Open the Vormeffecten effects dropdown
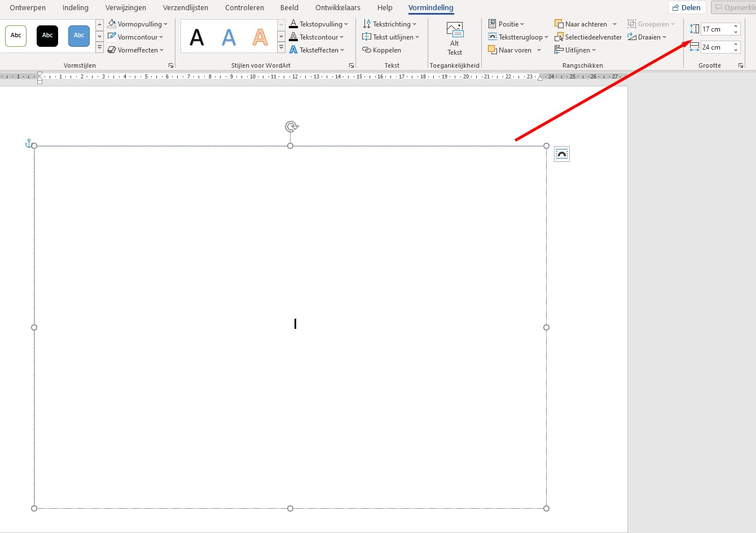This screenshot has height=533, width=756. point(135,50)
